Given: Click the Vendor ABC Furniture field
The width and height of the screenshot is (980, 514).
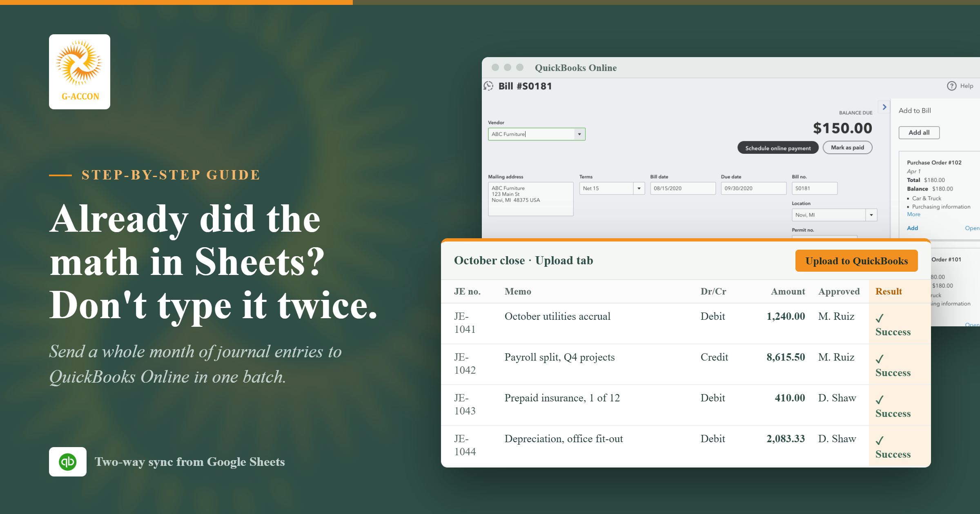Looking at the screenshot, I should click(537, 134).
